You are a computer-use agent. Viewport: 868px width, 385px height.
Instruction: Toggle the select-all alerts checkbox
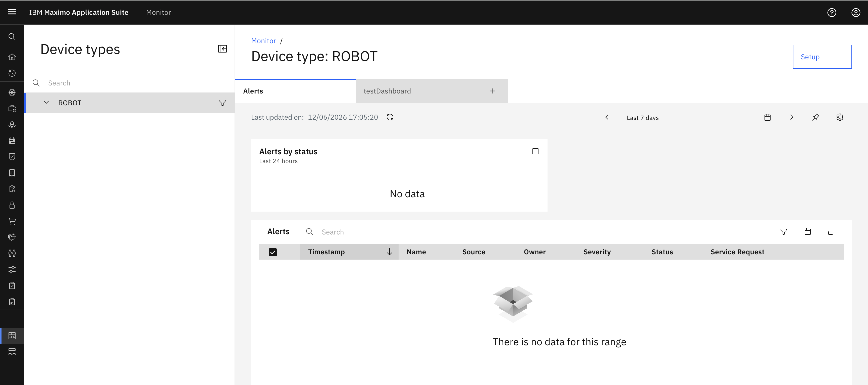pos(273,252)
